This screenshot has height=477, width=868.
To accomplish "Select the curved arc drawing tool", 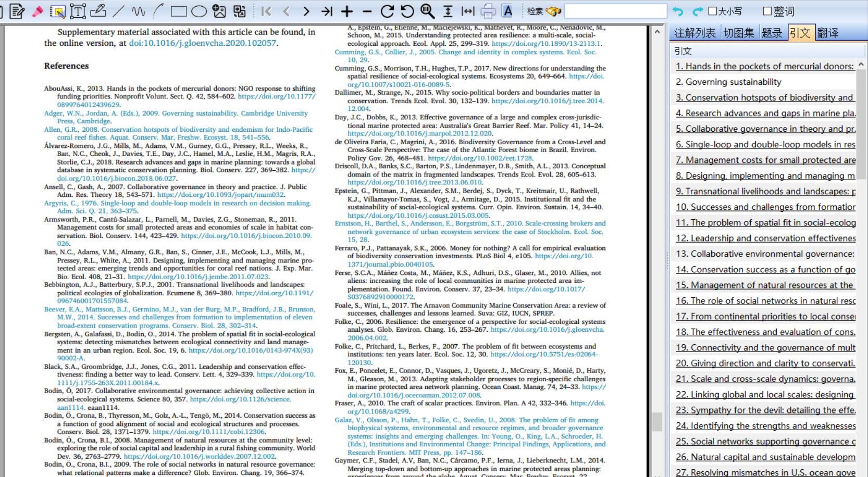I will tap(158, 11).
